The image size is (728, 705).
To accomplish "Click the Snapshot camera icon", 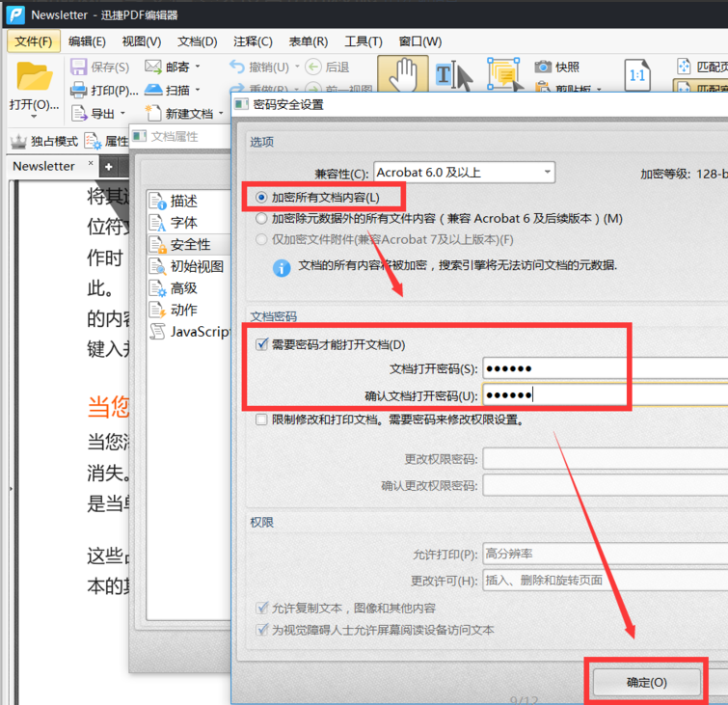I will pyautogui.click(x=543, y=67).
